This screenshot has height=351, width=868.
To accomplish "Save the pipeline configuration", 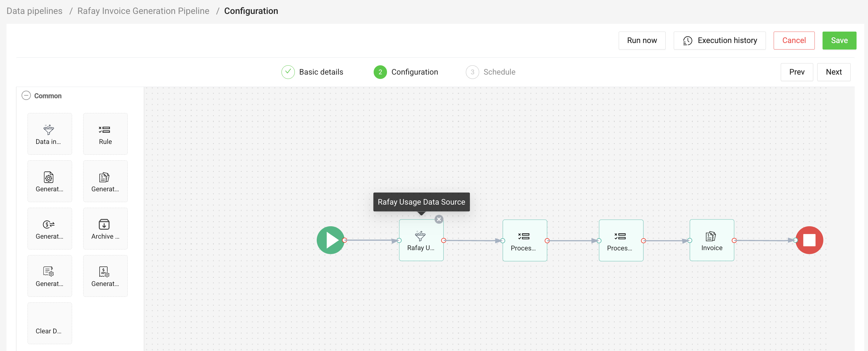I will tap(839, 41).
